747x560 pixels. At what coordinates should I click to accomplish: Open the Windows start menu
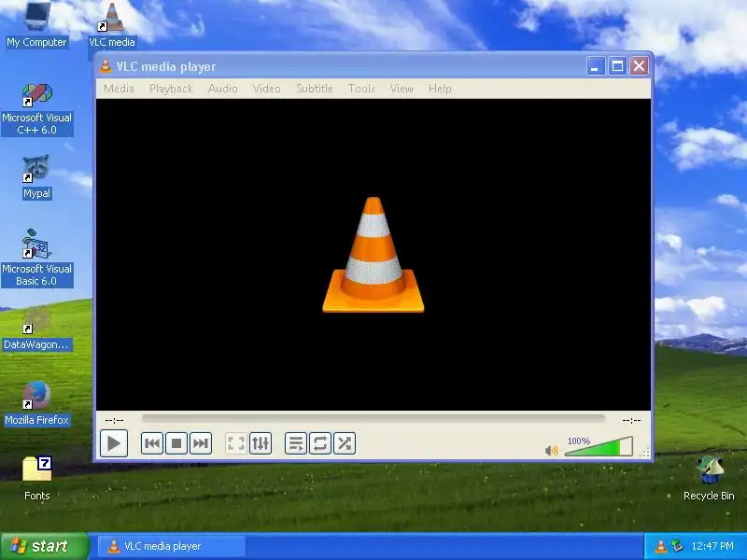click(44, 546)
